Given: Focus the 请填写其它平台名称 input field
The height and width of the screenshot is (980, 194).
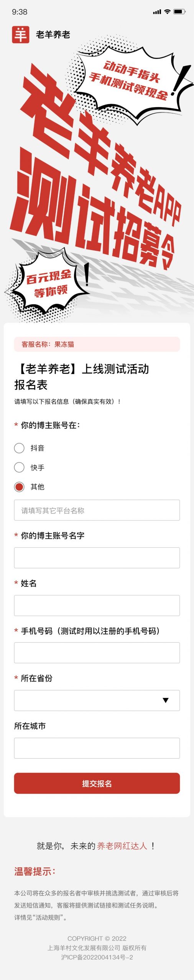Looking at the screenshot, I should coord(97,510).
